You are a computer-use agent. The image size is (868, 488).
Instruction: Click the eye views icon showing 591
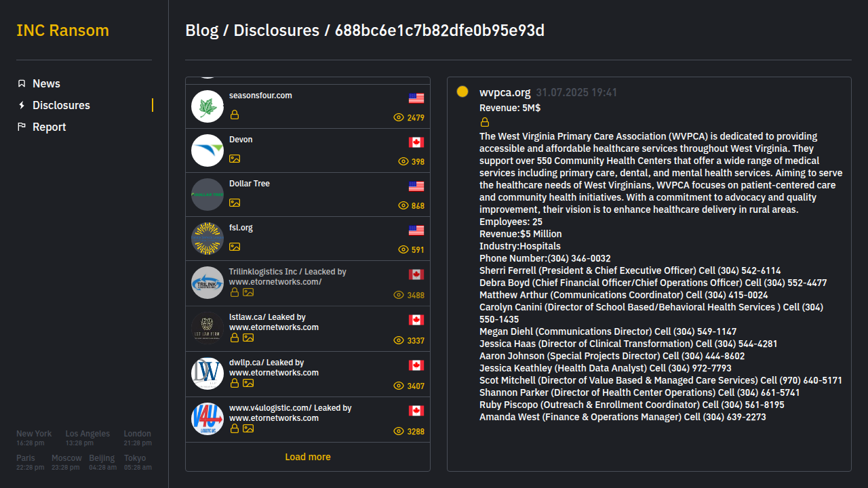(x=403, y=249)
